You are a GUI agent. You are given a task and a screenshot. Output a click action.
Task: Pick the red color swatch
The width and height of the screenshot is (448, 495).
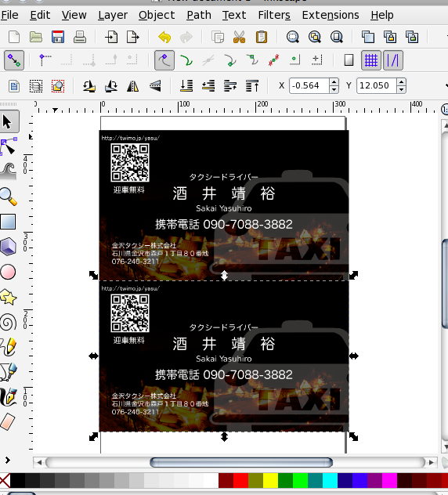pyautogui.click(x=241, y=480)
